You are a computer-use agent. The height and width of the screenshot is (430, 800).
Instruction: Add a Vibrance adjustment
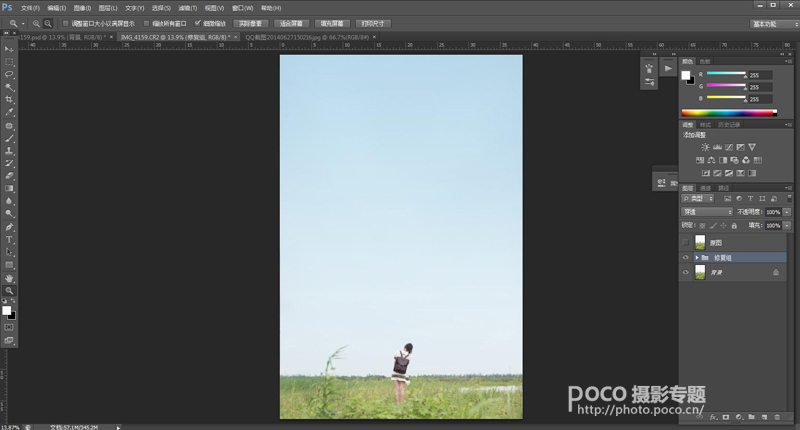(752, 147)
